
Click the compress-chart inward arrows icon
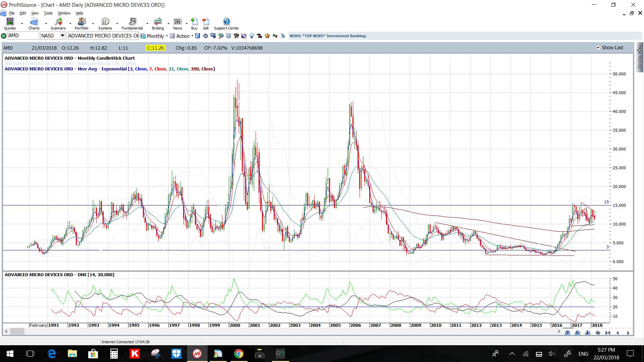(x=608, y=333)
